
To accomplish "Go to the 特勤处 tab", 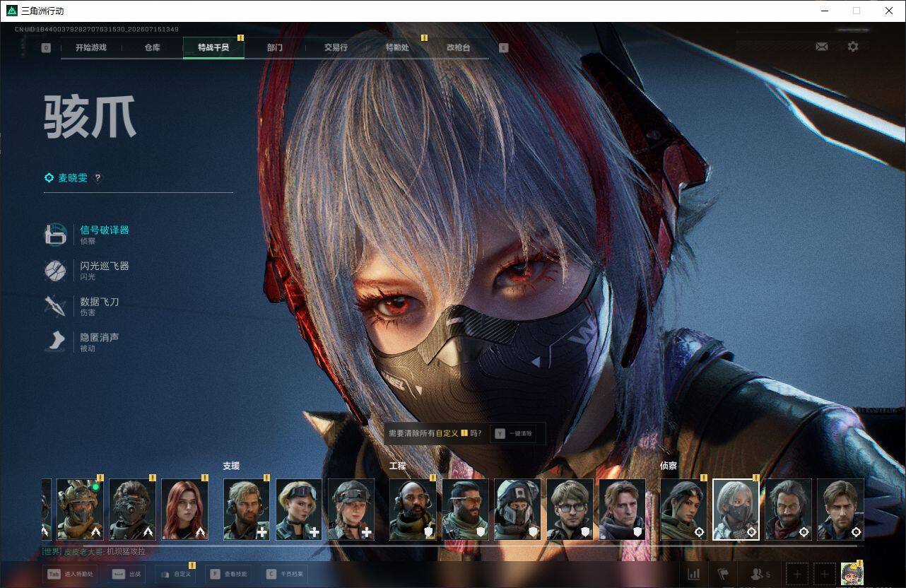I will pos(397,47).
